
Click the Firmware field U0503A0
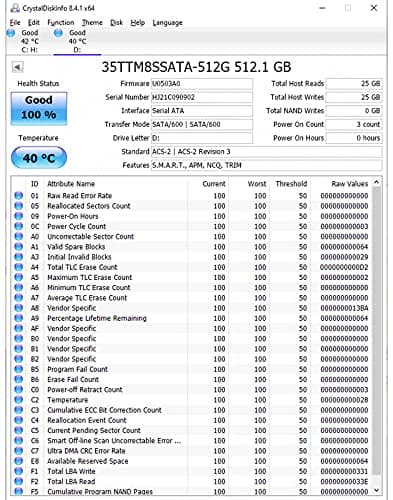click(x=202, y=84)
